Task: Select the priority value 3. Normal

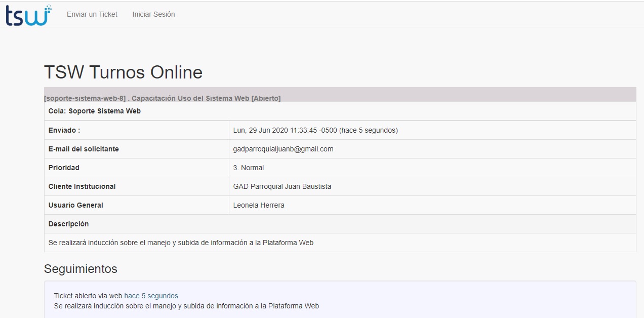Action: click(248, 168)
